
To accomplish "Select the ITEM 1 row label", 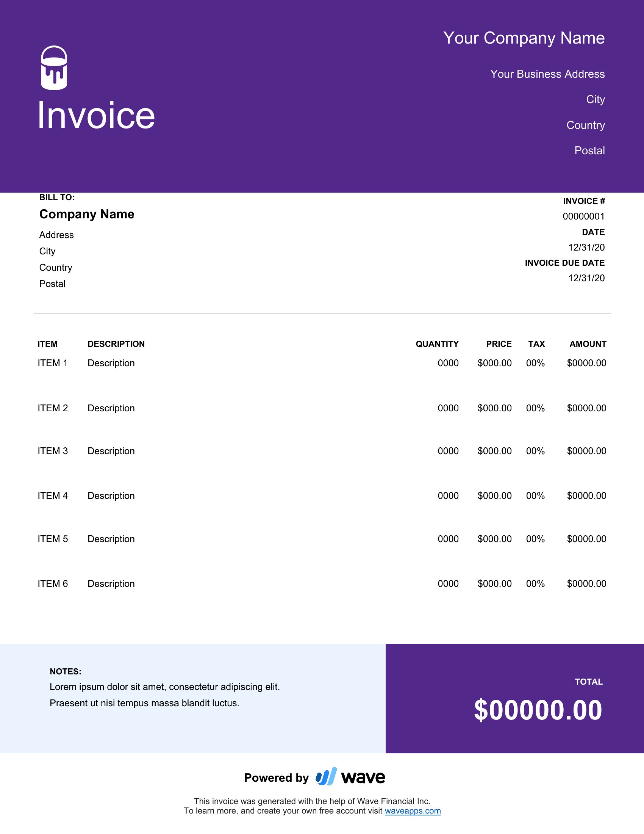I will pyautogui.click(x=53, y=363).
